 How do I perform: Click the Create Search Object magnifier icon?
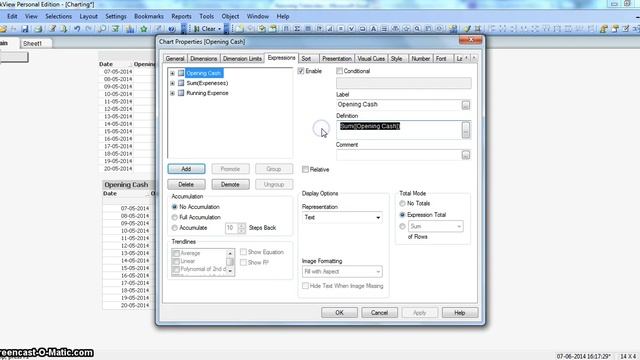coord(417,29)
